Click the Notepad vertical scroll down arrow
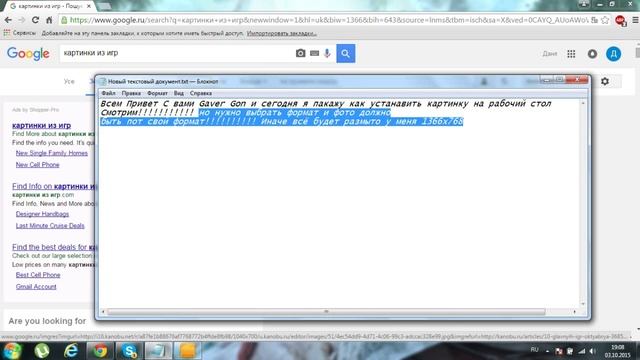The height and width of the screenshot is (360, 640). (583, 304)
